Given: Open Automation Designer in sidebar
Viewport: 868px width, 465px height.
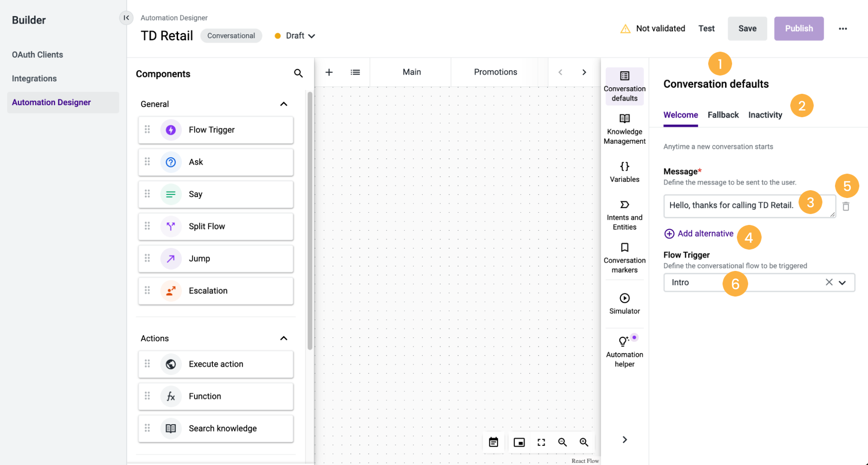Looking at the screenshot, I should [63, 102].
